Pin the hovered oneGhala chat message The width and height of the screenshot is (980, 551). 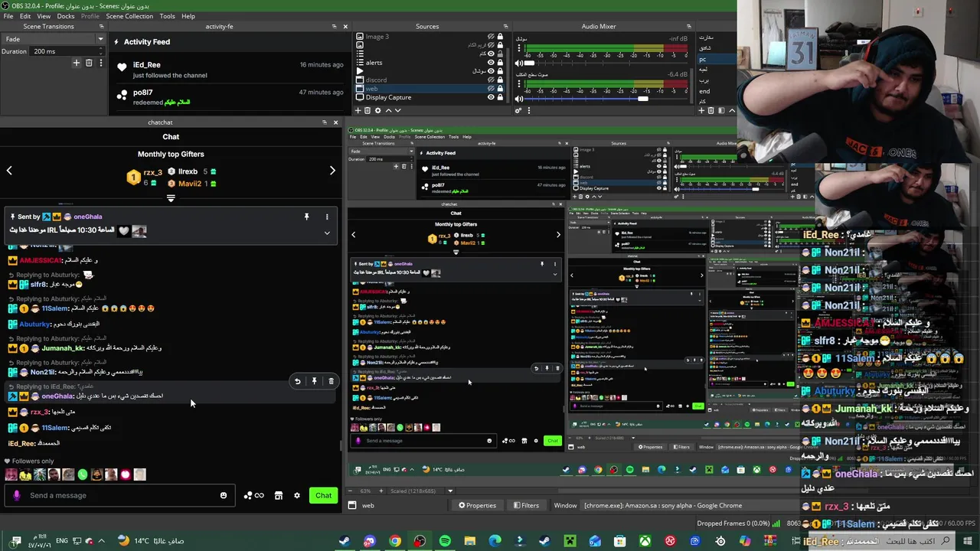(x=314, y=381)
